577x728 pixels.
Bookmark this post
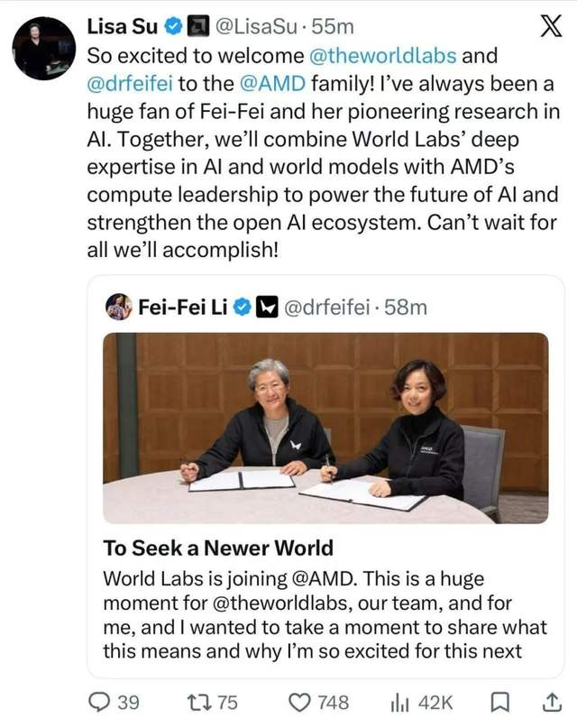pyautogui.click(x=500, y=703)
